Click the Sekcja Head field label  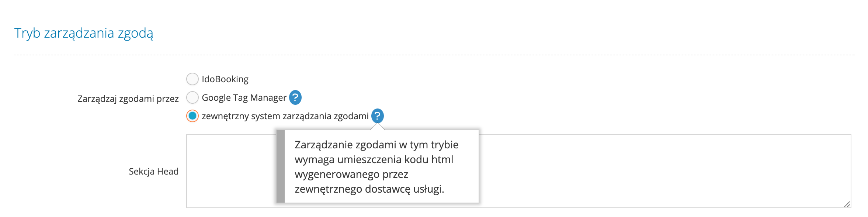pos(153,172)
